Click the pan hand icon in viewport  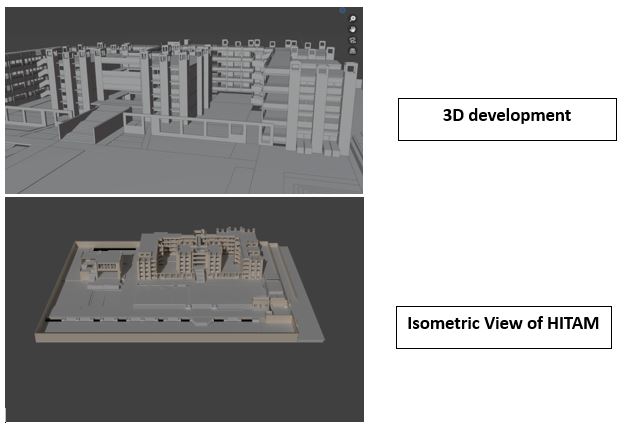(353, 29)
